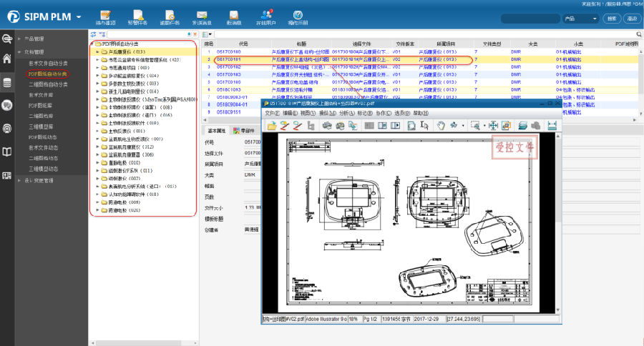
Task: Click the open folder icon in PDF viewer
Action: click(x=272, y=126)
